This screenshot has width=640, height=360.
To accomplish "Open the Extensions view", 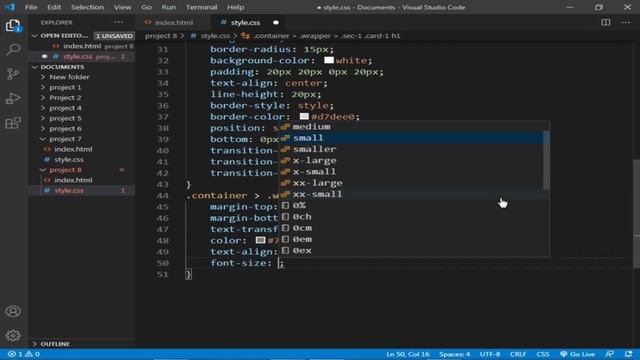I will click(13, 123).
